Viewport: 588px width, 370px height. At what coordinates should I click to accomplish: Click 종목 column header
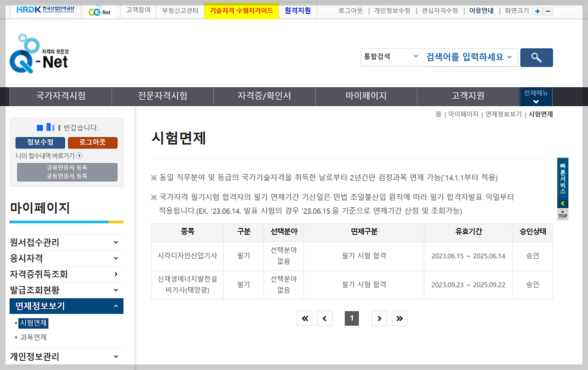click(187, 232)
